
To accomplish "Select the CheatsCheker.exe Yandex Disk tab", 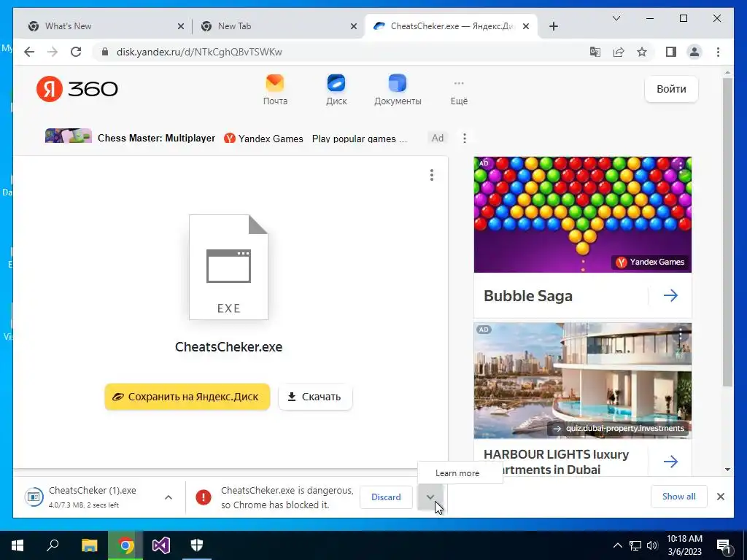I will coord(451,26).
